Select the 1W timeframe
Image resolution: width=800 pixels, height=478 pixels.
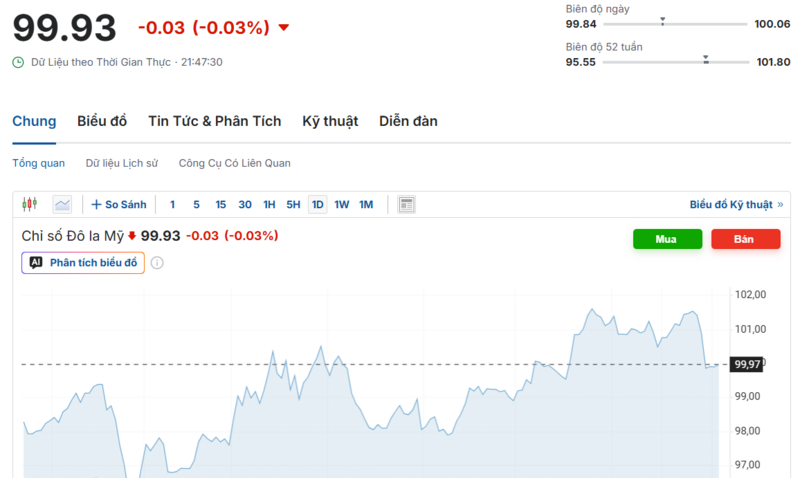coord(341,205)
